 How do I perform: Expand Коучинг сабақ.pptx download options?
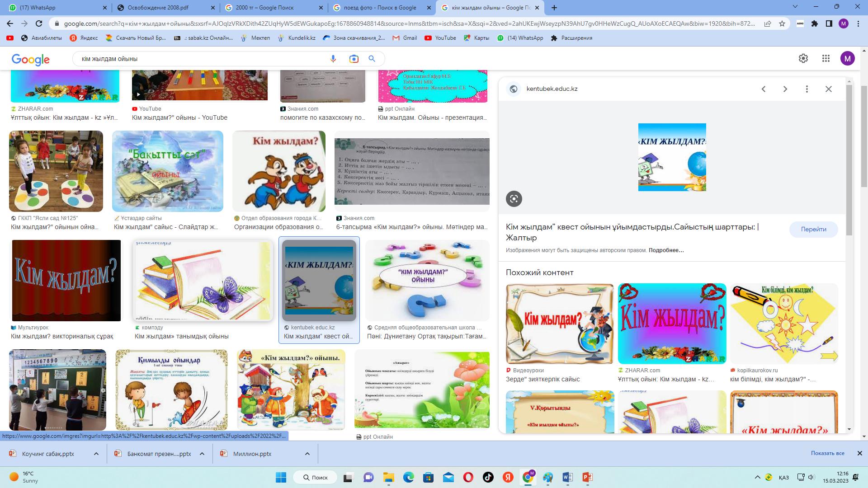[96, 454]
